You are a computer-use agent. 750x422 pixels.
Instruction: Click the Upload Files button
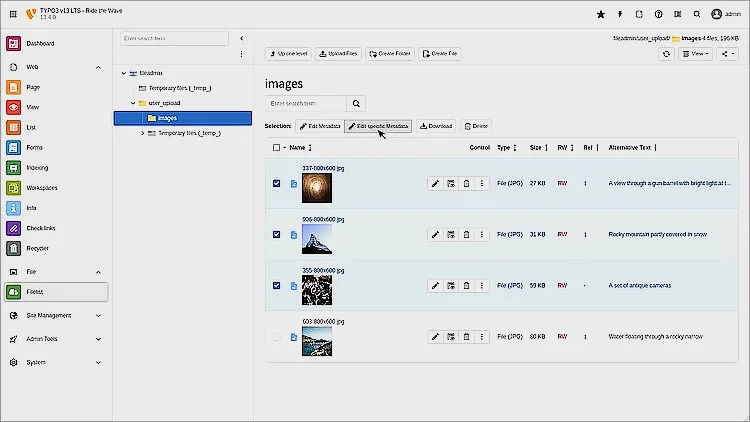(338, 53)
